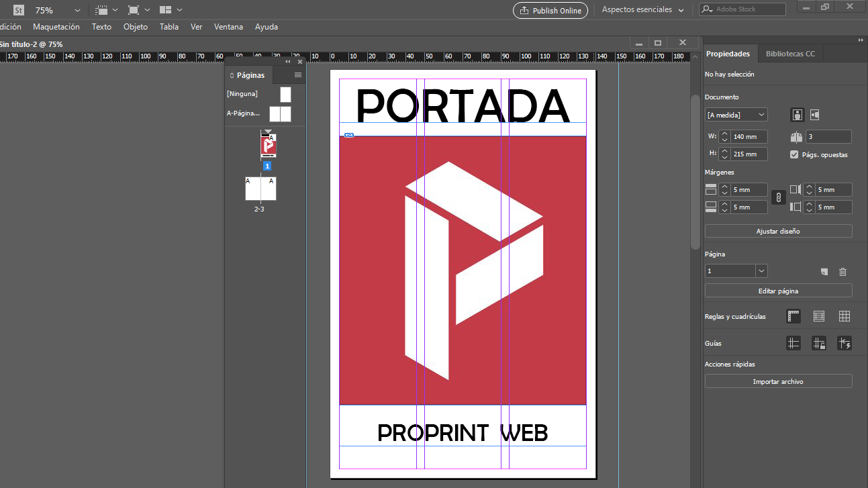The image size is (868, 488).
Task: Open the Ventana menu
Action: [228, 27]
